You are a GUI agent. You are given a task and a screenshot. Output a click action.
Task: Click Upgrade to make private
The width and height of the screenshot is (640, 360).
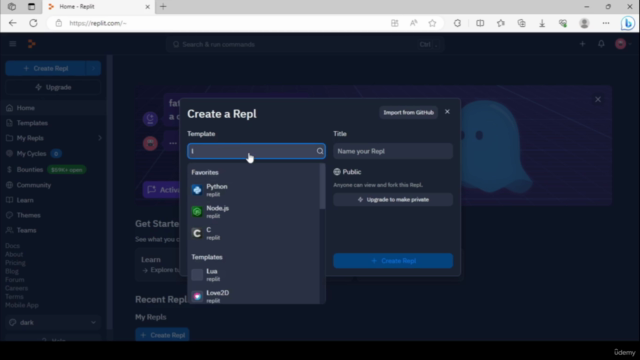(393, 200)
